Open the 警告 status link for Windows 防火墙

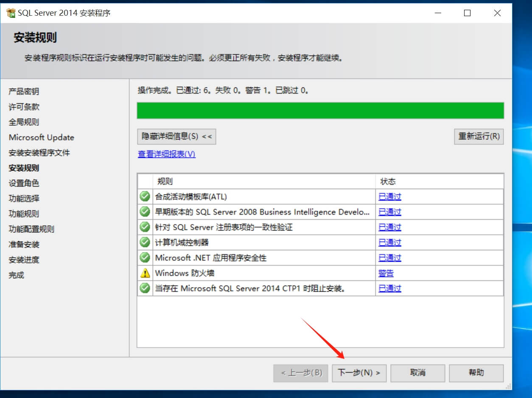pyautogui.click(x=386, y=273)
